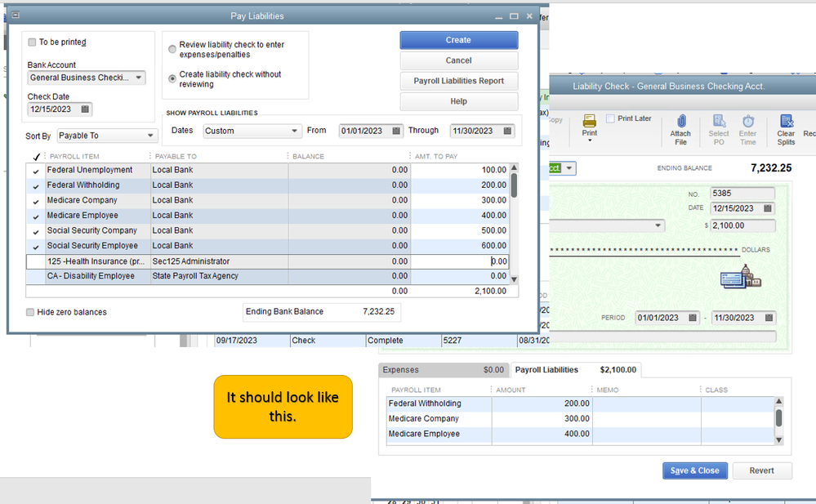
Task: Click the Help button
Action: pos(458,101)
